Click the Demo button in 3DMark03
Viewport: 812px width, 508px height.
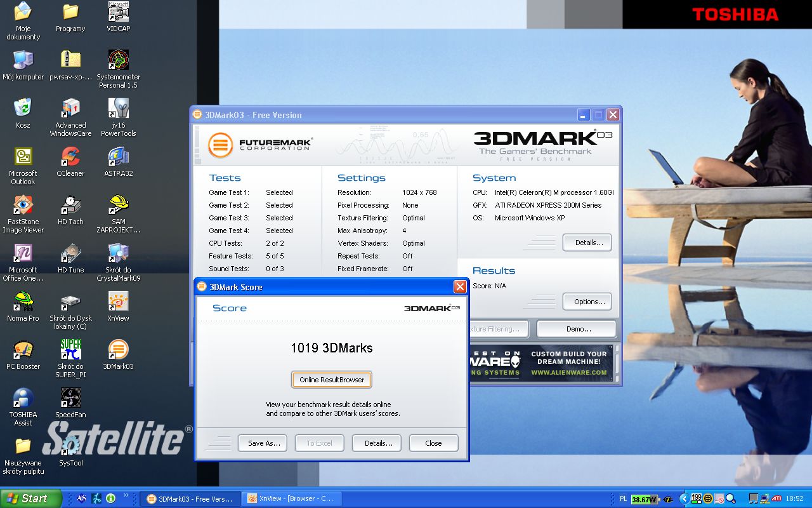point(577,329)
